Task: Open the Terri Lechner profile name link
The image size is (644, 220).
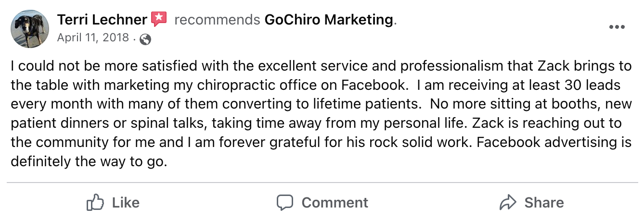Action: 102,20
